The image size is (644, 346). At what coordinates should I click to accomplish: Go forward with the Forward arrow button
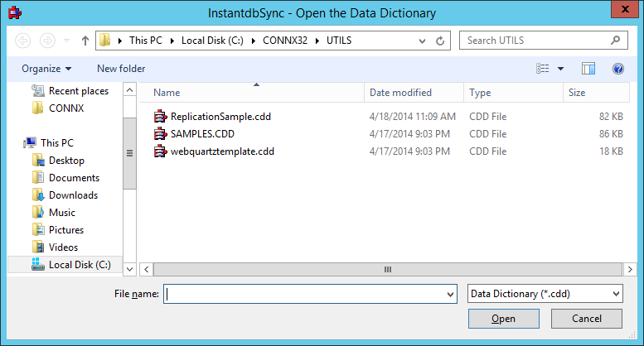pos(47,41)
